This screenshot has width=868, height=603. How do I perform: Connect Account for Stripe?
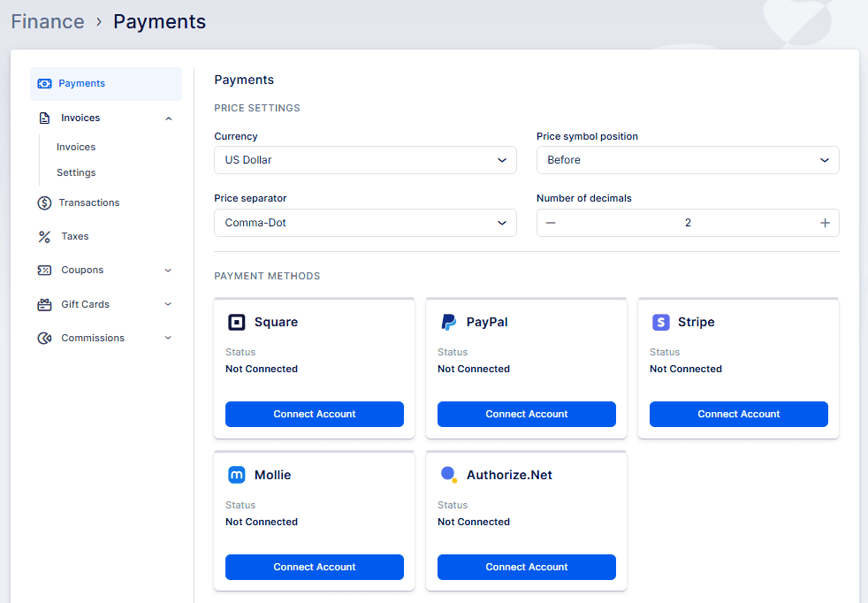pyautogui.click(x=738, y=414)
